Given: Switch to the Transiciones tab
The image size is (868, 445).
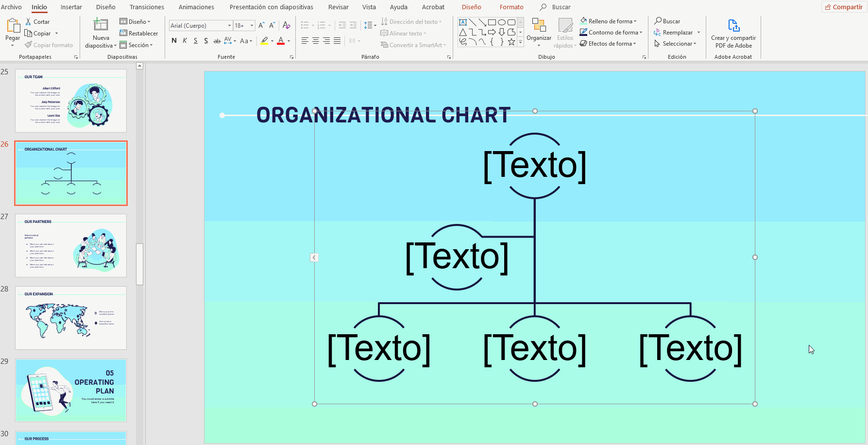Looking at the screenshot, I should [x=147, y=7].
